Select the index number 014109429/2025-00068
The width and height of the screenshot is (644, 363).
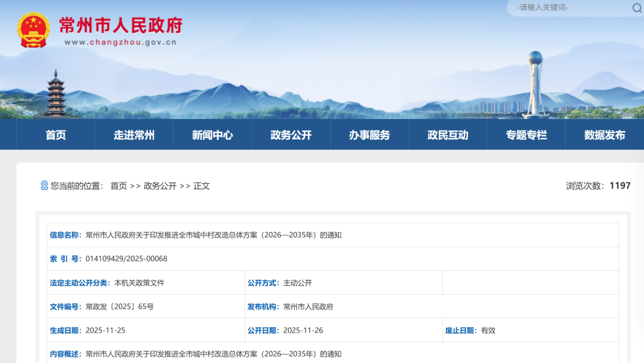click(126, 259)
